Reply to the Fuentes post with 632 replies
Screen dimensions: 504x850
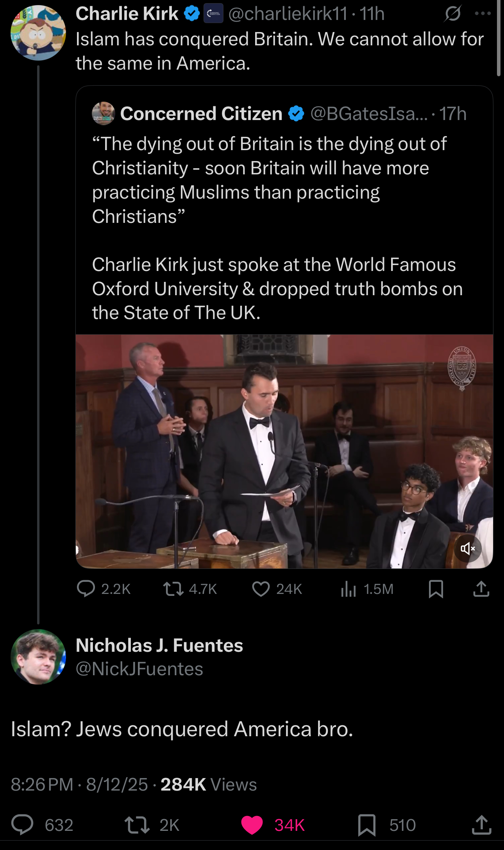[22, 825]
